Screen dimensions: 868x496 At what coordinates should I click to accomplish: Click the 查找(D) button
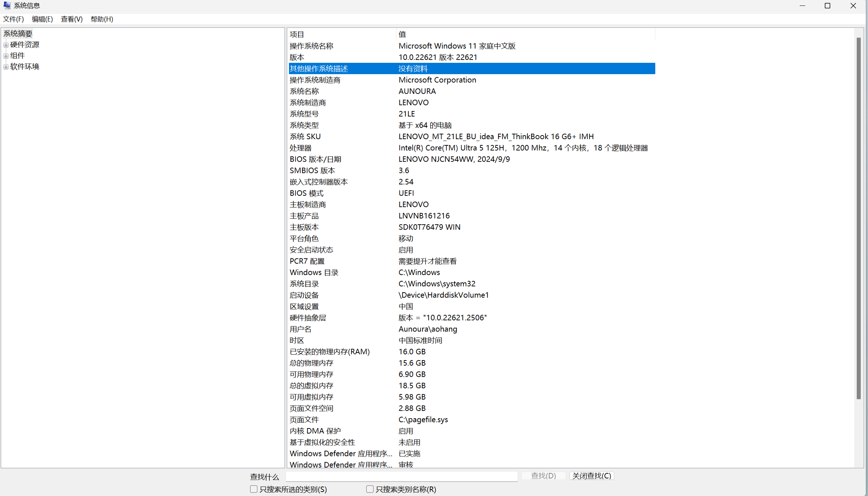click(543, 476)
